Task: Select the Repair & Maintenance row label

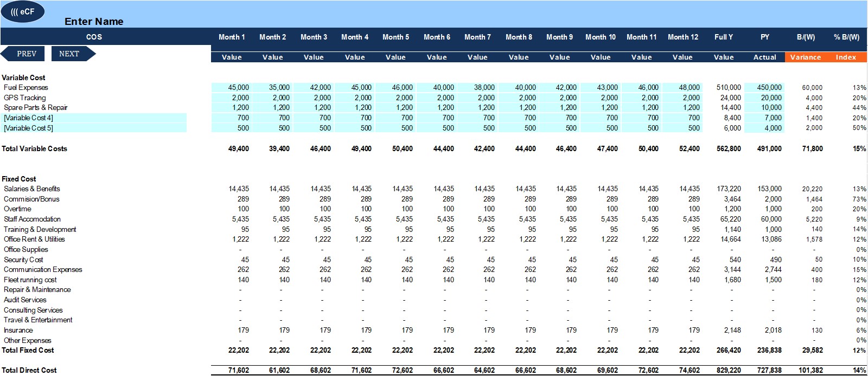Action: [x=37, y=289]
